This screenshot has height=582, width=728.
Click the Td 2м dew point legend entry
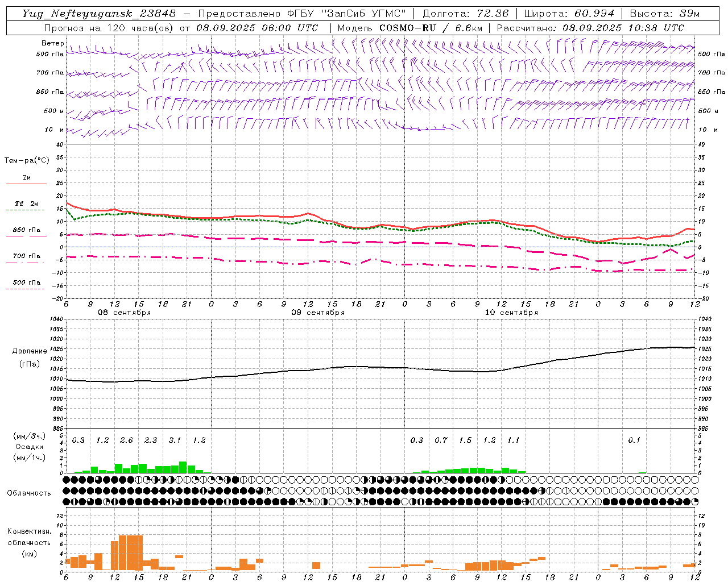(26, 203)
